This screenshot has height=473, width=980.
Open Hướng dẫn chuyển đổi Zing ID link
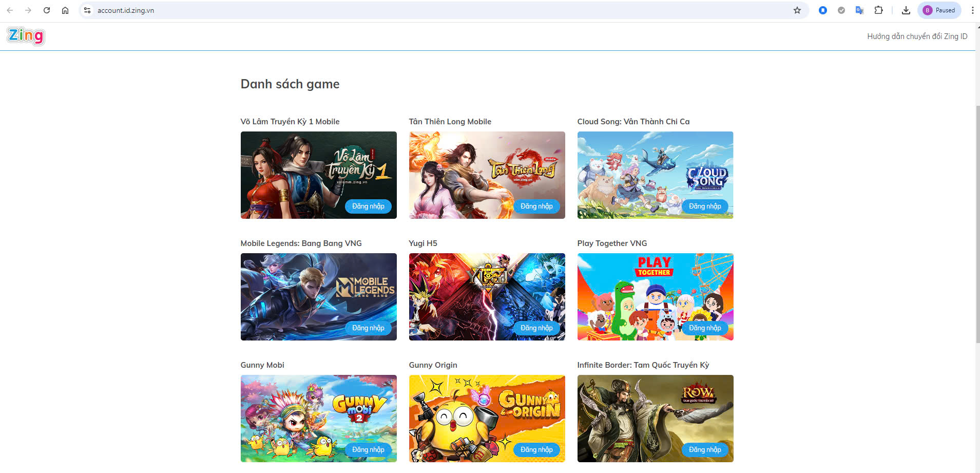pos(917,36)
